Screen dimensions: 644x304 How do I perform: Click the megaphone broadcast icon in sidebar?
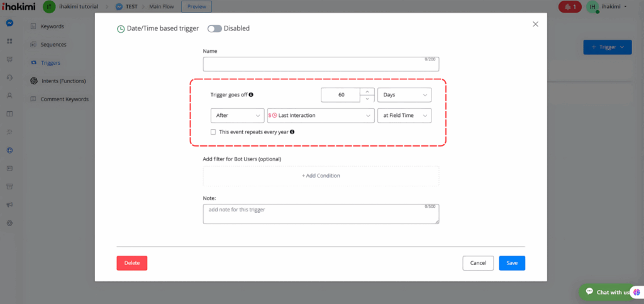(9, 205)
